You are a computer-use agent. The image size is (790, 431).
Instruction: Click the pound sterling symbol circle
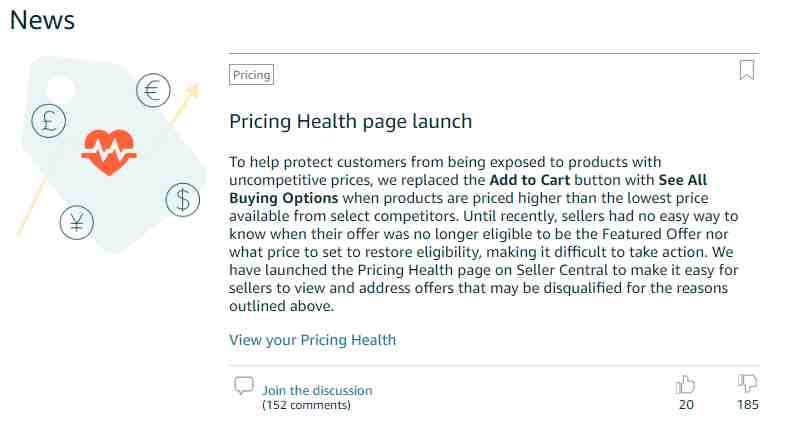(48, 121)
